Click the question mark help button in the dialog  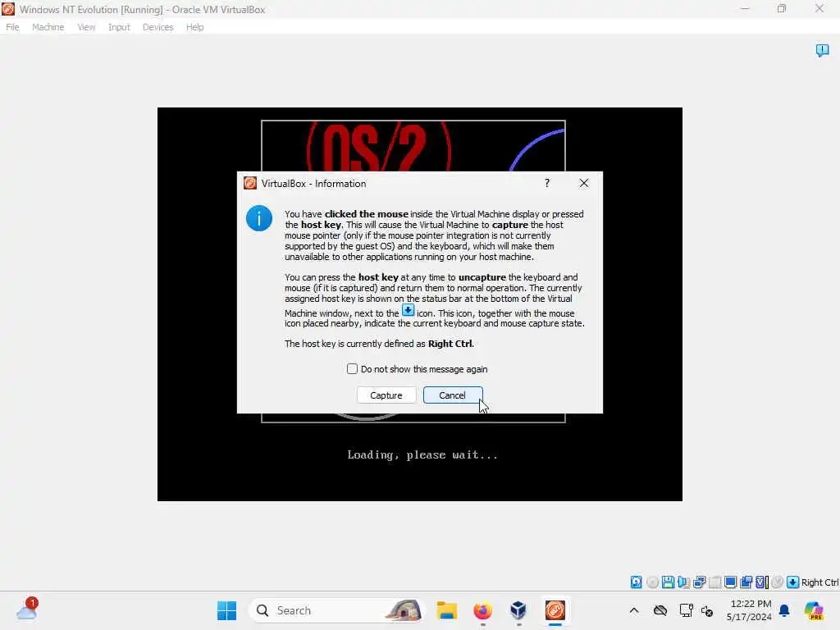[547, 183]
